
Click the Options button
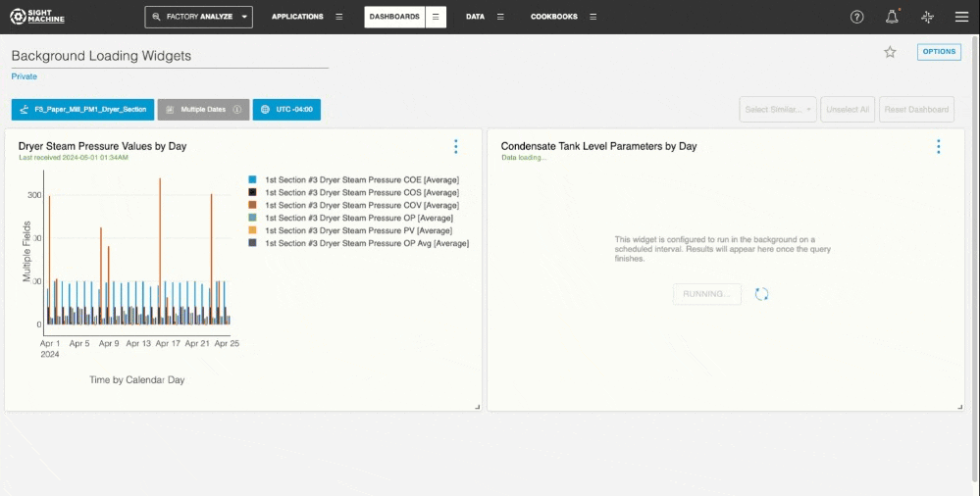[939, 52]
